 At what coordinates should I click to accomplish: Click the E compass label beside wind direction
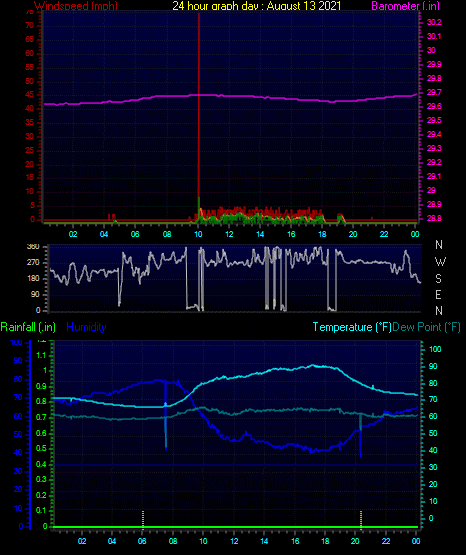tap(438, 294)
